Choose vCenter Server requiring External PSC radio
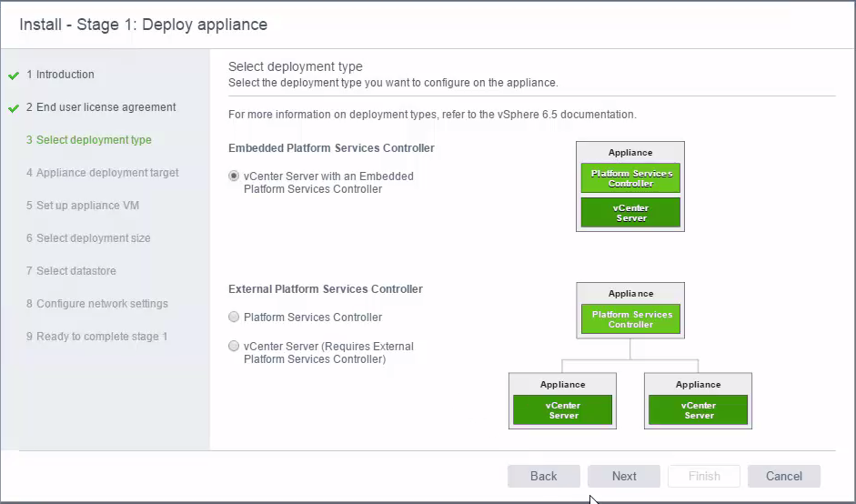This screenshot has width=856, height=504. coord(234,346)
